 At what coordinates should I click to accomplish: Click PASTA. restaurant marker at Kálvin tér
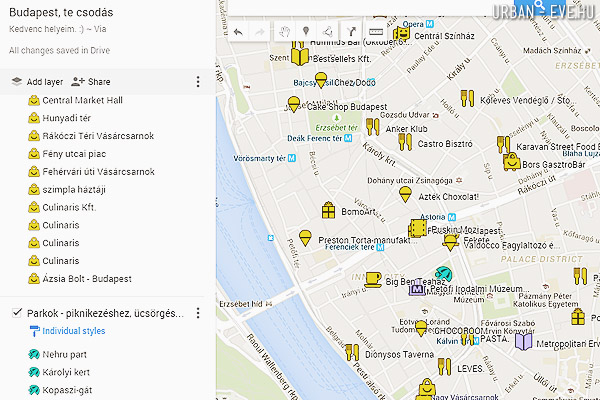coord(467,339)
